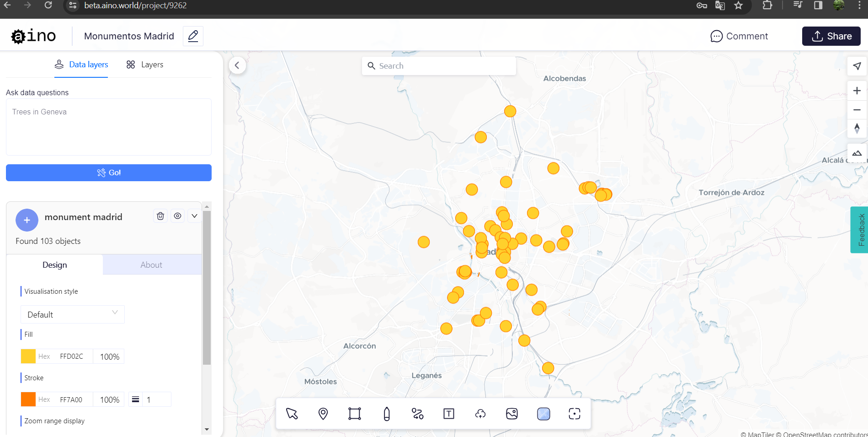Open the About tab

pyautogui.click(x=151, y=265)
